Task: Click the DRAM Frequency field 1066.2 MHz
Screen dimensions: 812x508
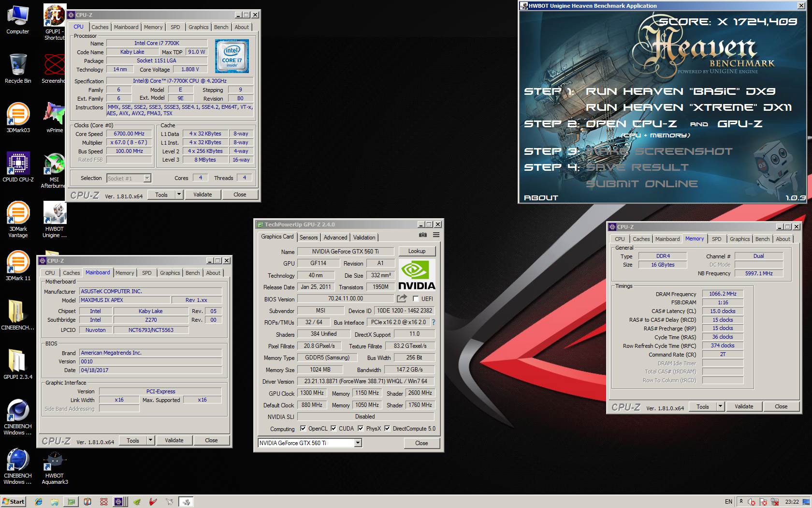Action: point(723,294)
